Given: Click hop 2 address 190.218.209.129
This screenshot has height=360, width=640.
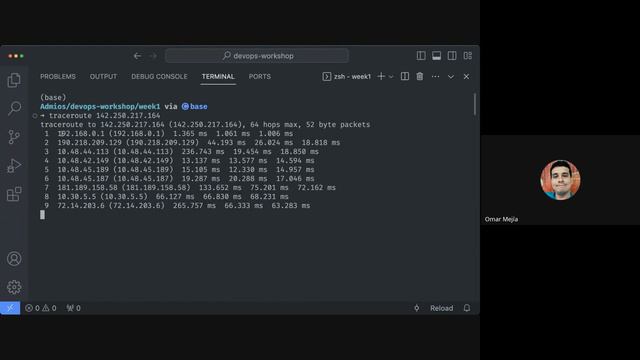Looking at the screenshot, I should [x=89, y=142].
